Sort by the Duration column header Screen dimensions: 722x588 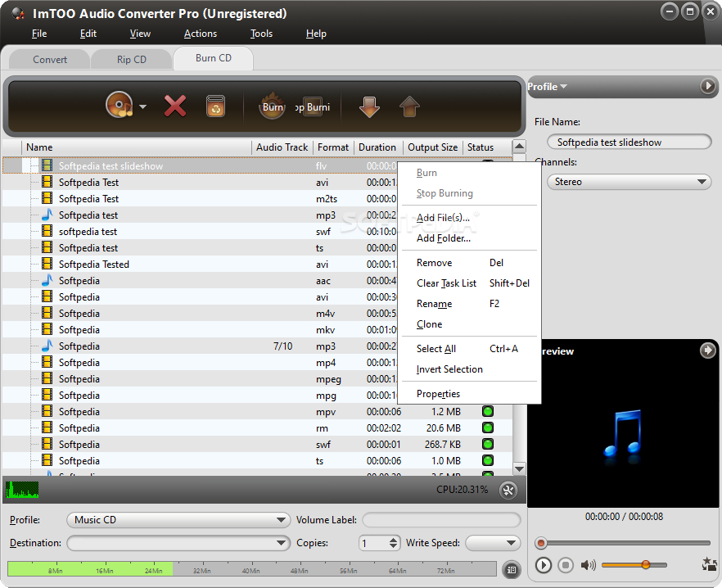click(x=377, y=147)
